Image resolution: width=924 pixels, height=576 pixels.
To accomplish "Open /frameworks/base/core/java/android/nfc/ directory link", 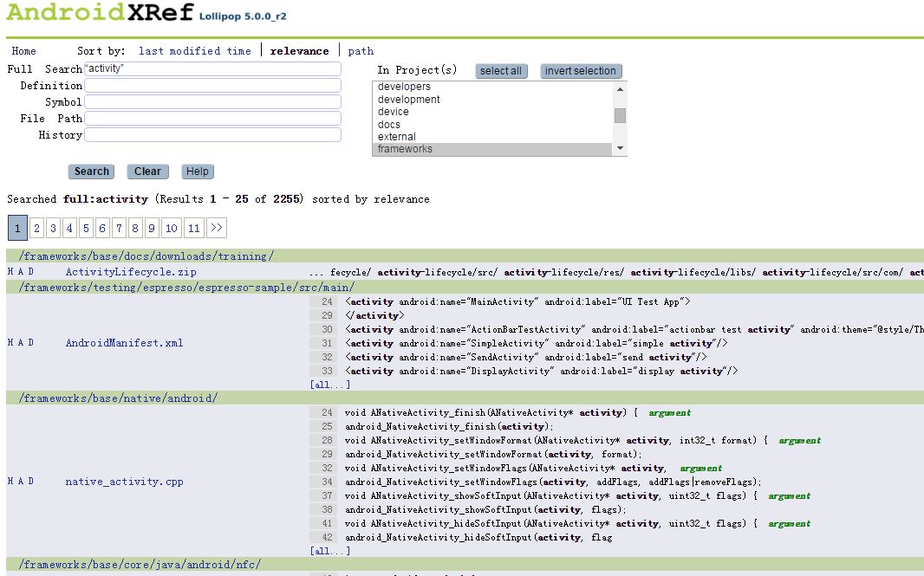I will pyautogui.click(x=140, y=564).
